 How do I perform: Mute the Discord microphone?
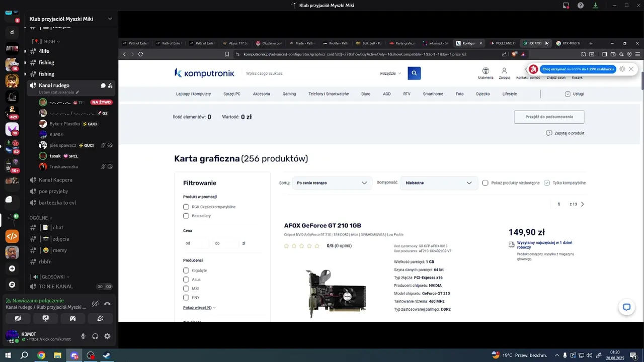coord(83,336)
